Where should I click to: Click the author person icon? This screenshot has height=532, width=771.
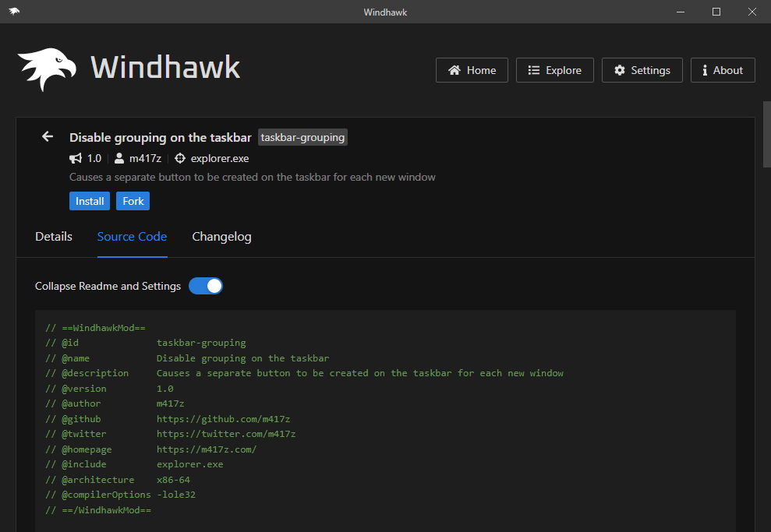[119, 158]
